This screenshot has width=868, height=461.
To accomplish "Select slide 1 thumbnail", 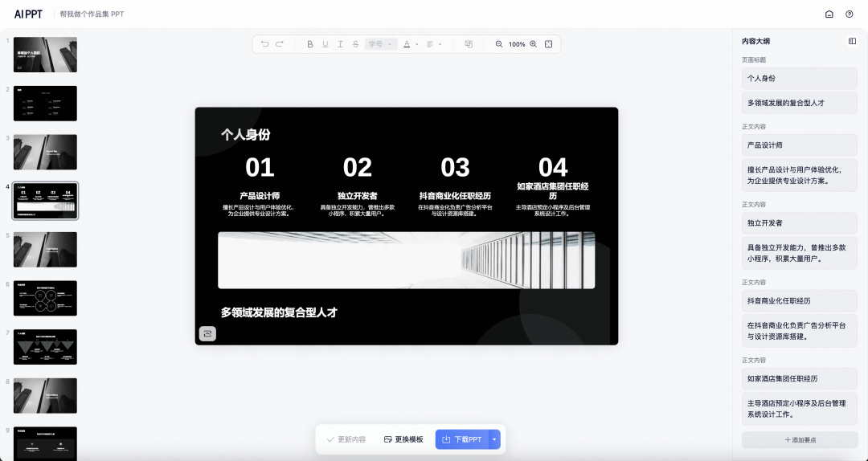I will coord(45,55).
